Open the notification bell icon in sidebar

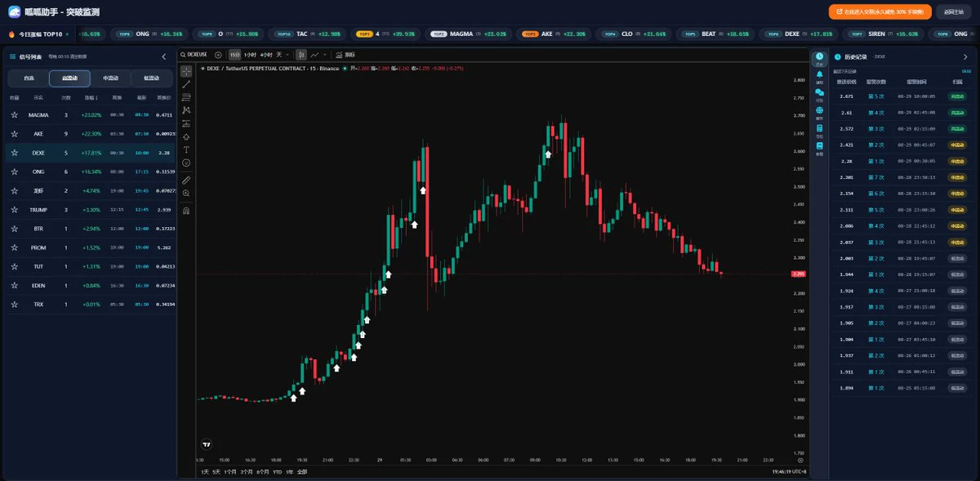tap(820, 76)
